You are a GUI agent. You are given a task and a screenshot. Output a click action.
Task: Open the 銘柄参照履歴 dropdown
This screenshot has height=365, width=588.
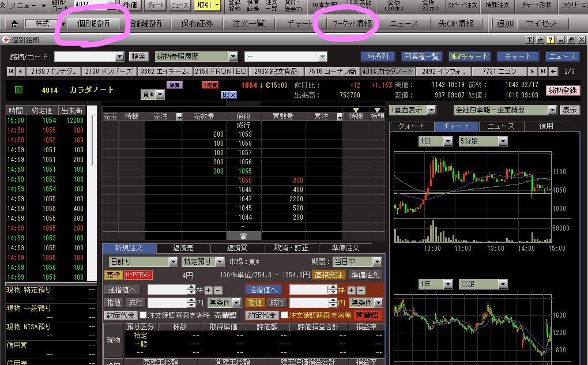pyautogui.click(x=196, y=57)
